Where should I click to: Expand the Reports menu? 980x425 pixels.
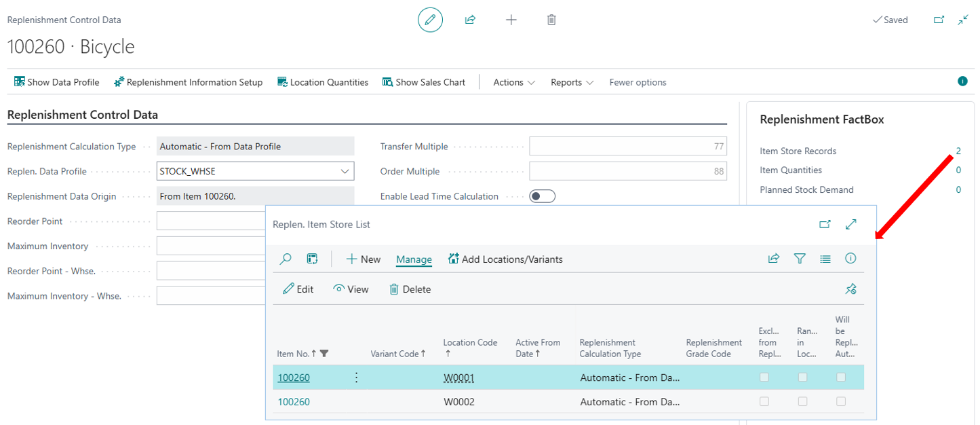572,82
